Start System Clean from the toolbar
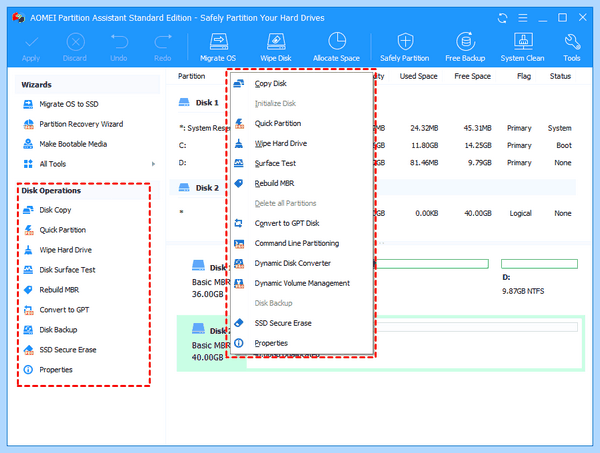The width and height of the screenshot is (600, 453). point(522,47)
